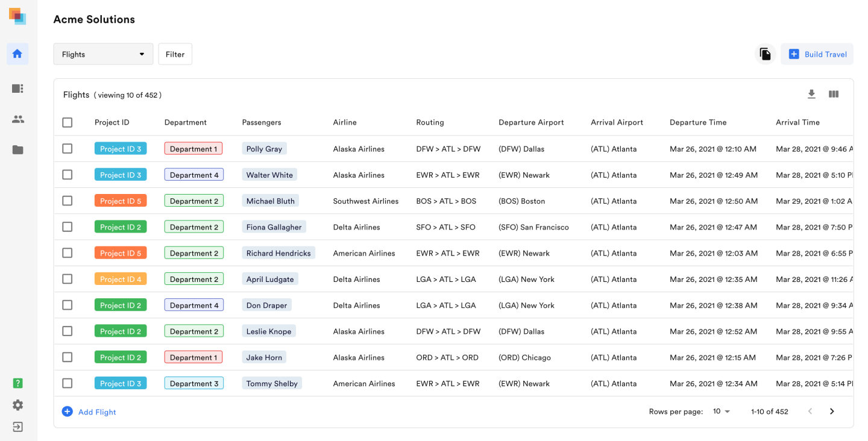Click the (ORD) Chicago departure airport cell
The image size is (868, 441).
pos(524,358)
